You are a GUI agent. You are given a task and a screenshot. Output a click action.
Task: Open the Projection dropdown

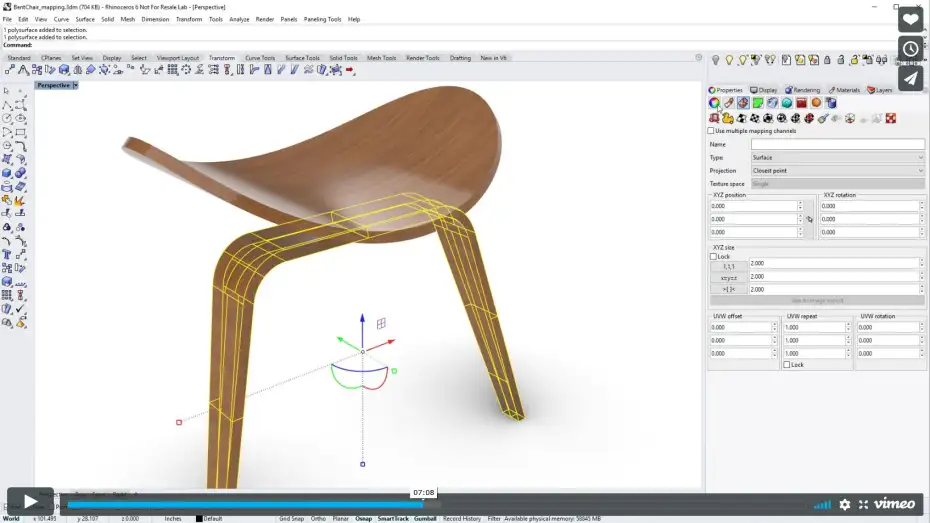click(x=837, y=171)
